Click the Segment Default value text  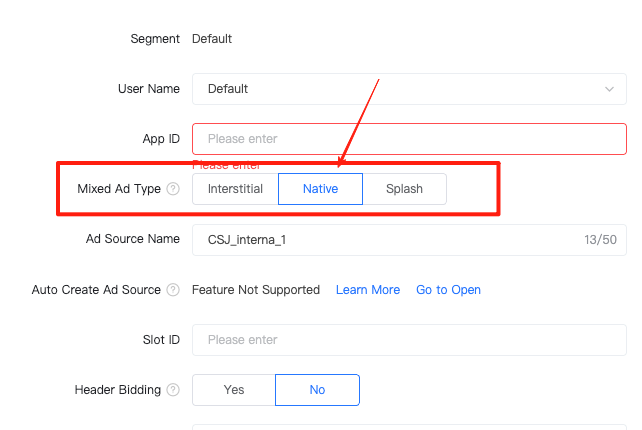point(212,38)
